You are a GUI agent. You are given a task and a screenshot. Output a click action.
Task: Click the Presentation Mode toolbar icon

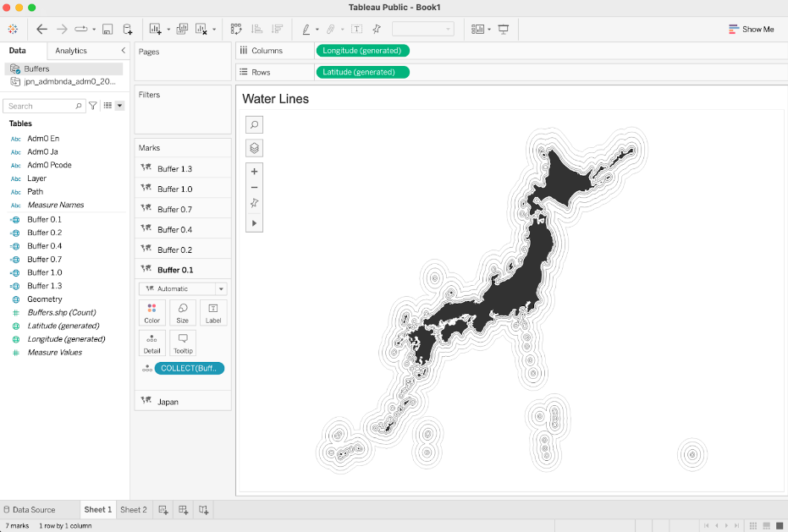[504, 30]
